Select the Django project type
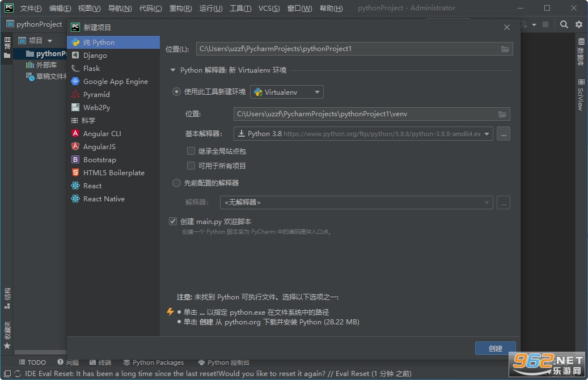 pos(113,56)
